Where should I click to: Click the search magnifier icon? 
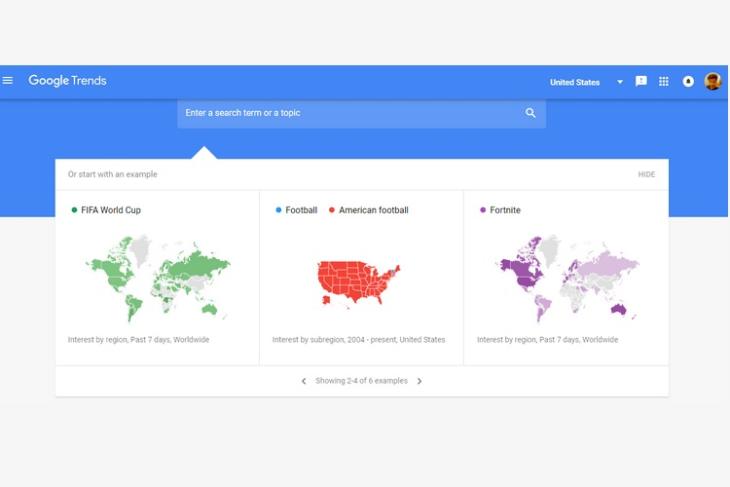[530, 113]
